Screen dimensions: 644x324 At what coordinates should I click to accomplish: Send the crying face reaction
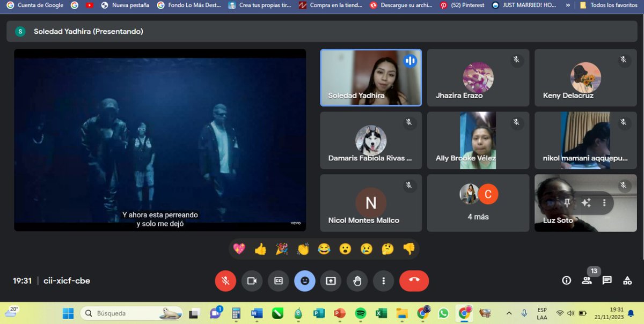[367, 249]
